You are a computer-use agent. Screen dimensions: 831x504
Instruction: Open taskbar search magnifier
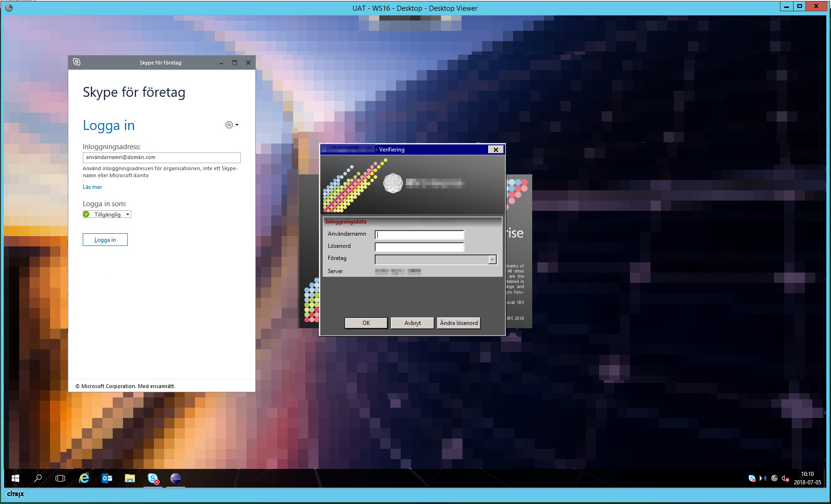[38, 478]
